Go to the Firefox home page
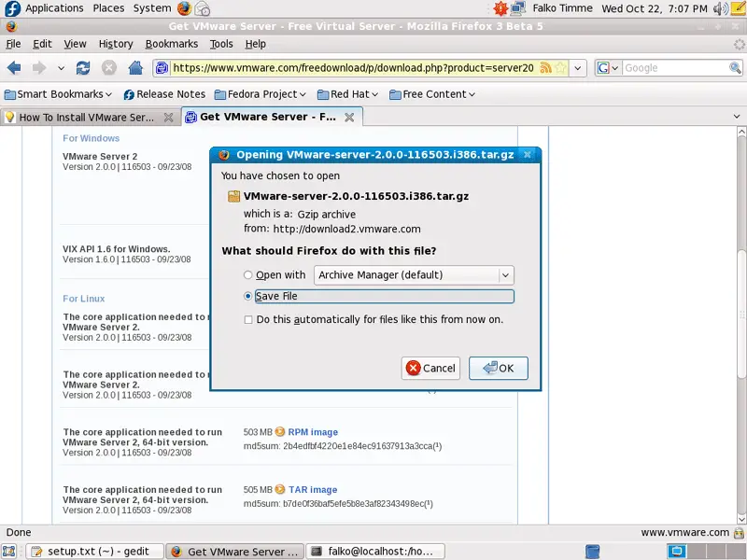The height and width of the screenshot is (560, 747). point(135,68)
